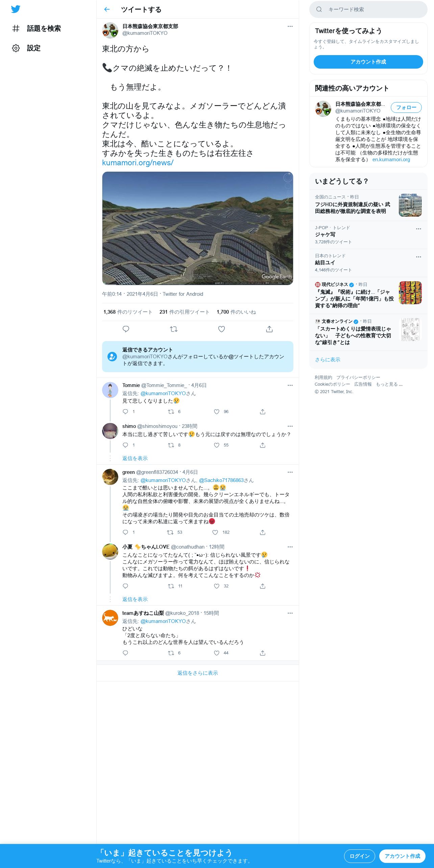Retweet green's reply with 53 retweets
434x868 pixels.
tap(170, 532)
